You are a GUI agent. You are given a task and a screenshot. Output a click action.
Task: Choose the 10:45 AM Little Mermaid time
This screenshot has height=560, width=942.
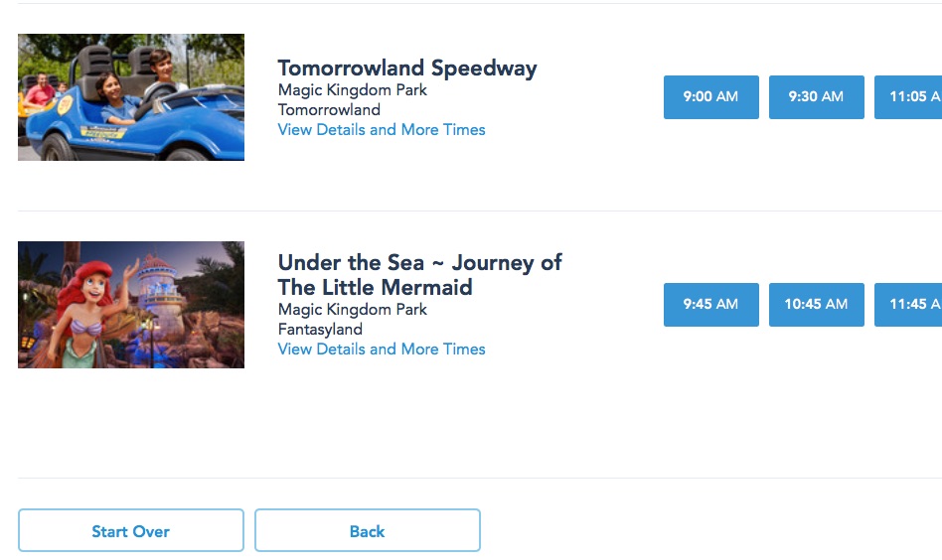[x=816, y=305]
